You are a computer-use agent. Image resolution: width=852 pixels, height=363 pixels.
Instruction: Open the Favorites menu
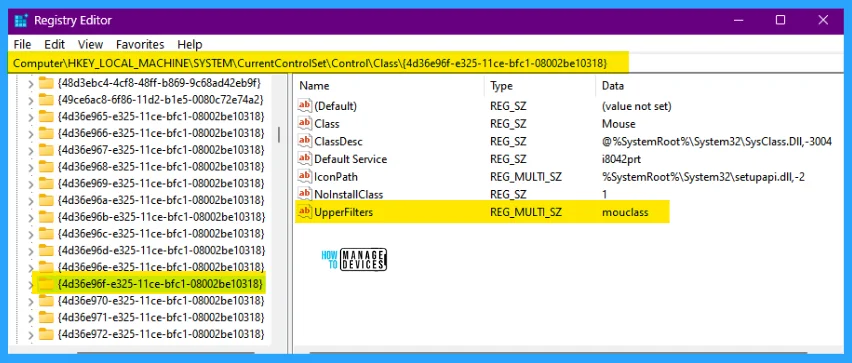click(140, 45)
